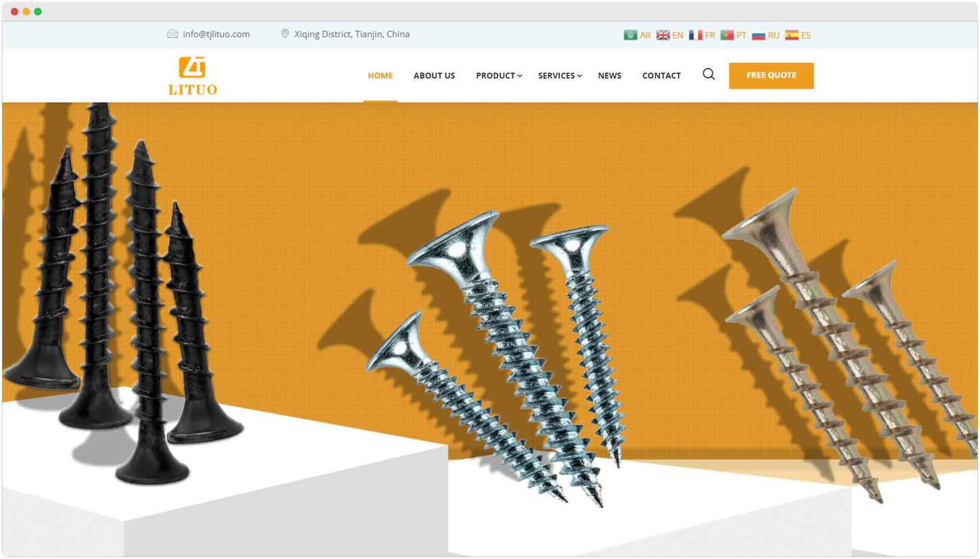Image resolution: width=980 pixels, height=559 pixels.
Task: Switch language via FR text link
Action: pos(710,35)
